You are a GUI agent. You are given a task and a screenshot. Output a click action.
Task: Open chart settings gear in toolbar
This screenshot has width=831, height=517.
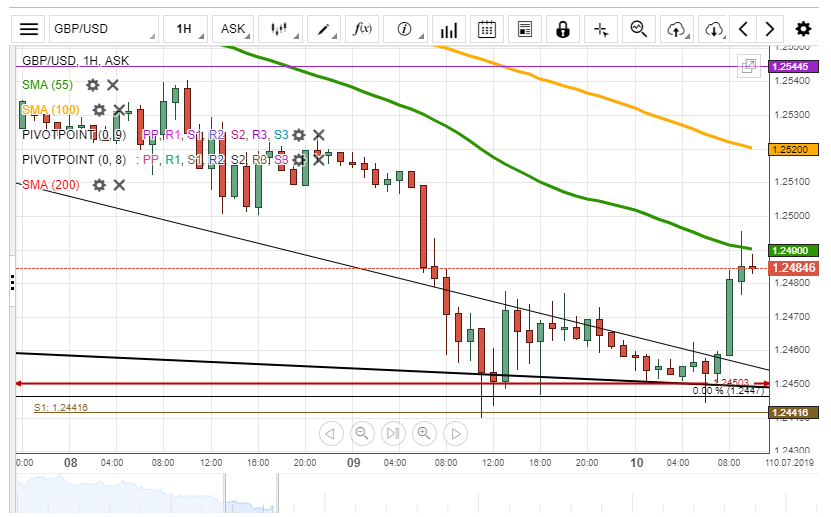(803, 29)
